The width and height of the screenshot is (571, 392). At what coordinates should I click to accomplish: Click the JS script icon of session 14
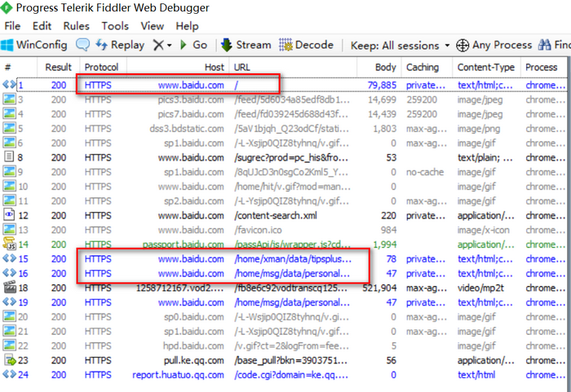[x=10, y=244]
